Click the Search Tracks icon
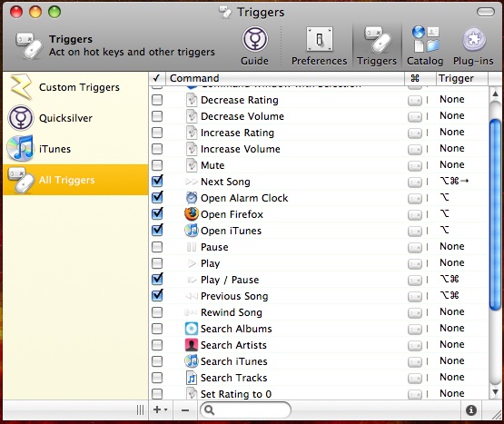The image size is (504, 424). tap(192, 378)
